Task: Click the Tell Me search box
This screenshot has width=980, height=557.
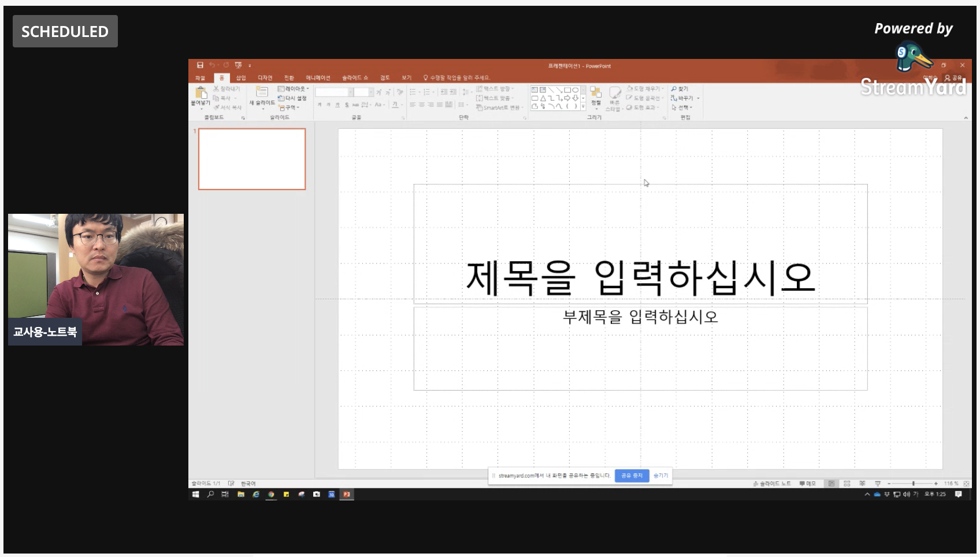Action: click(456, 78)
